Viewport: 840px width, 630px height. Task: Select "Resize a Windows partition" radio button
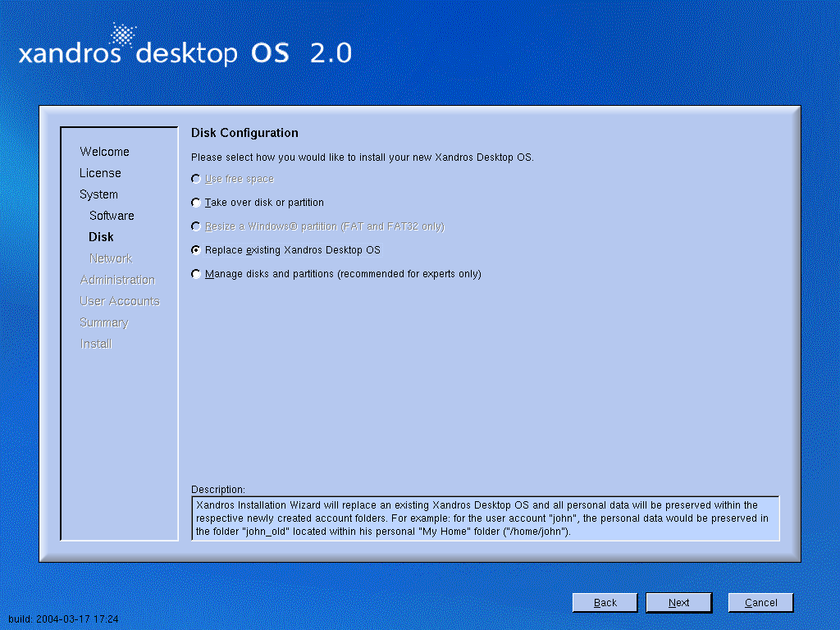point(196,226)
